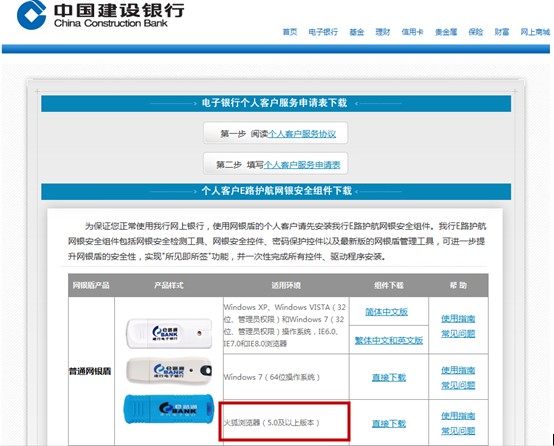Open the 财富 navigation item
The width and height of the screenshot is (554, 446).
pos(502,32)
